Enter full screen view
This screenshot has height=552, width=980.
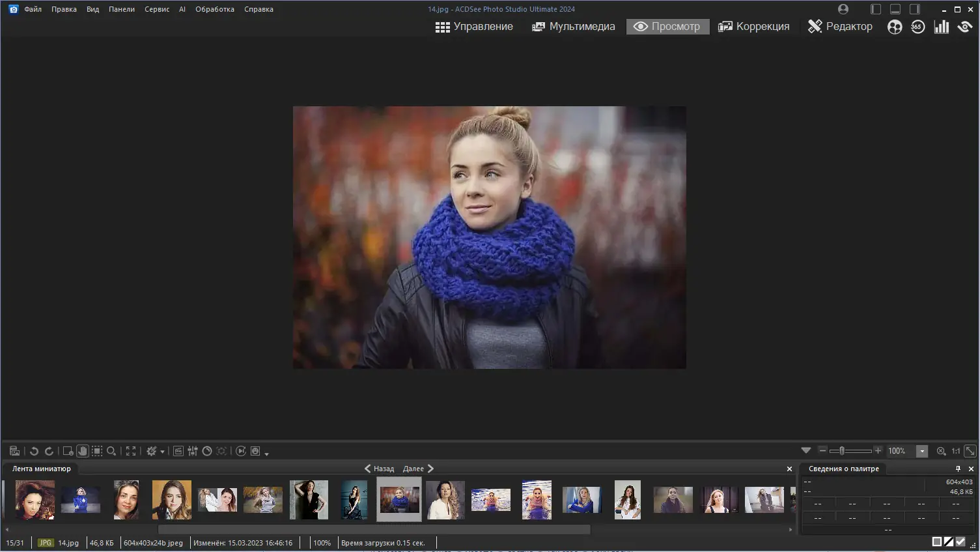(x=131, y=451)
